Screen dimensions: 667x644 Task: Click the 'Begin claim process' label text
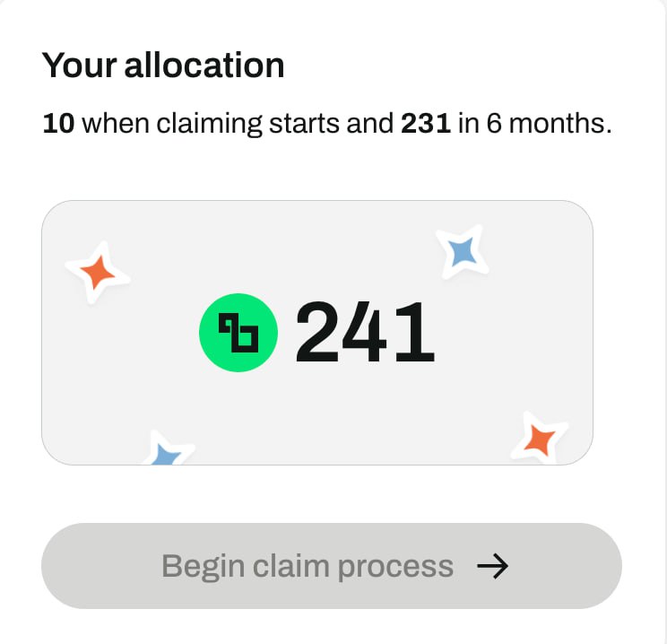pyautogui.click(x=308, y=567)
